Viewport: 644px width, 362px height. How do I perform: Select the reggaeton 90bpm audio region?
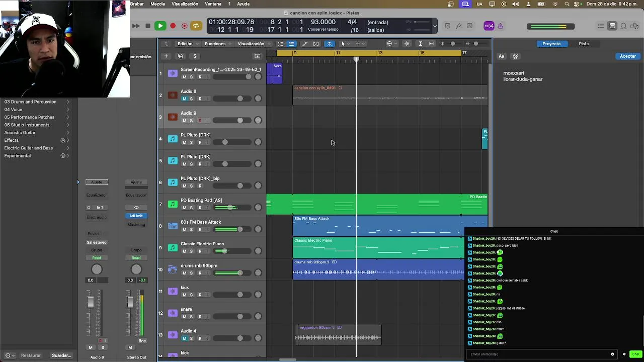point(339,335)
